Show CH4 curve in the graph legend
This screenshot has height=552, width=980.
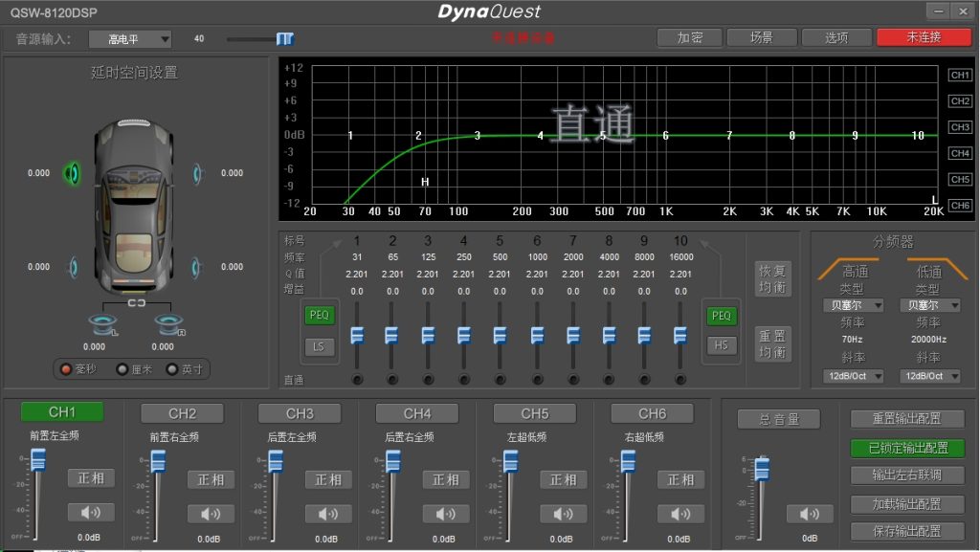[x=960, y=154]
